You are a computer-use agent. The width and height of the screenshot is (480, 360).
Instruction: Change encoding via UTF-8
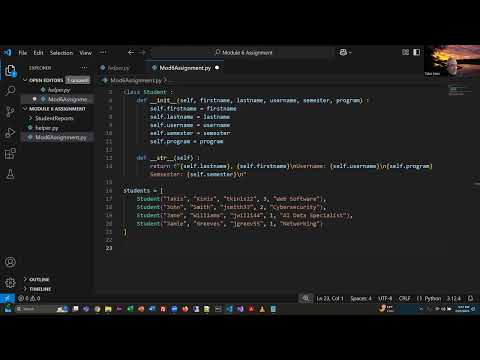coord(385,298)
